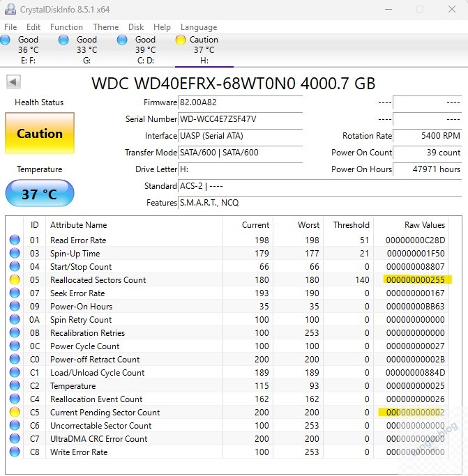The height and width of the screenshot is (476, 468).
Task: Click the Serial Number field WD-WCC4E7ZSF47V
Action: (240, 119)
